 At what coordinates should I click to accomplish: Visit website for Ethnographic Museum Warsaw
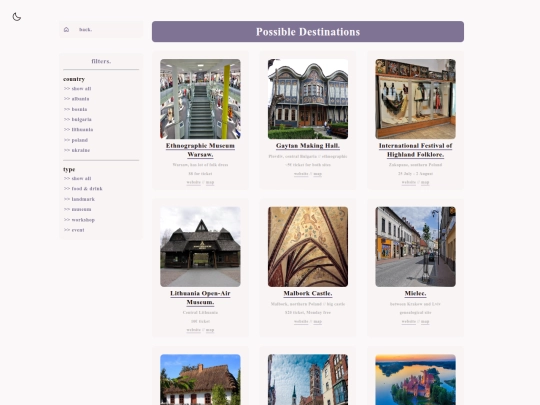194,182
